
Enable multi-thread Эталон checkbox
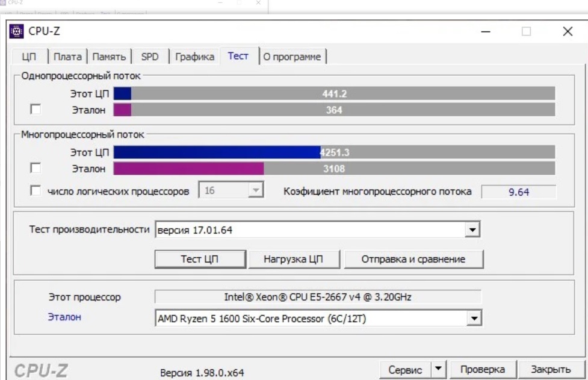[36, 167]
